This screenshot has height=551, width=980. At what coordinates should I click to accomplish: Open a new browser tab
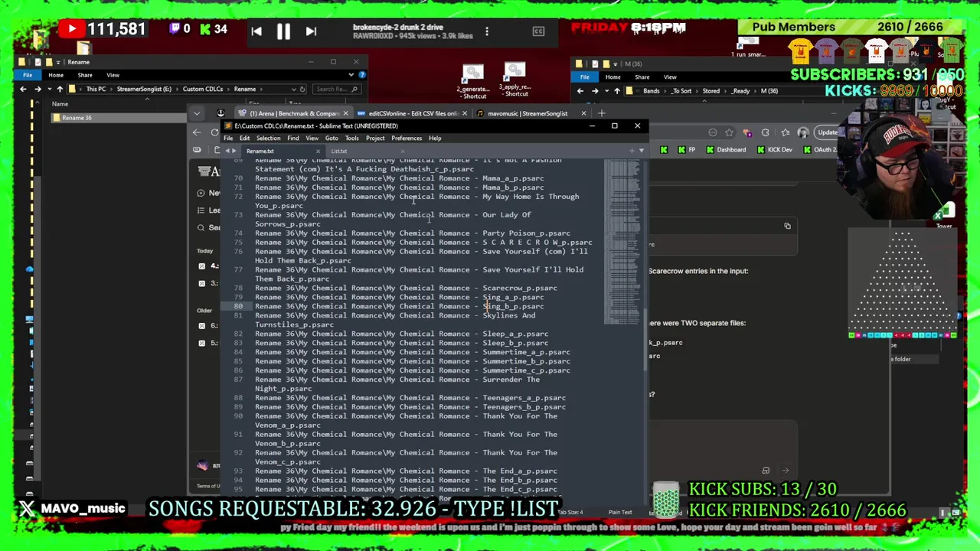click(601, 113)
